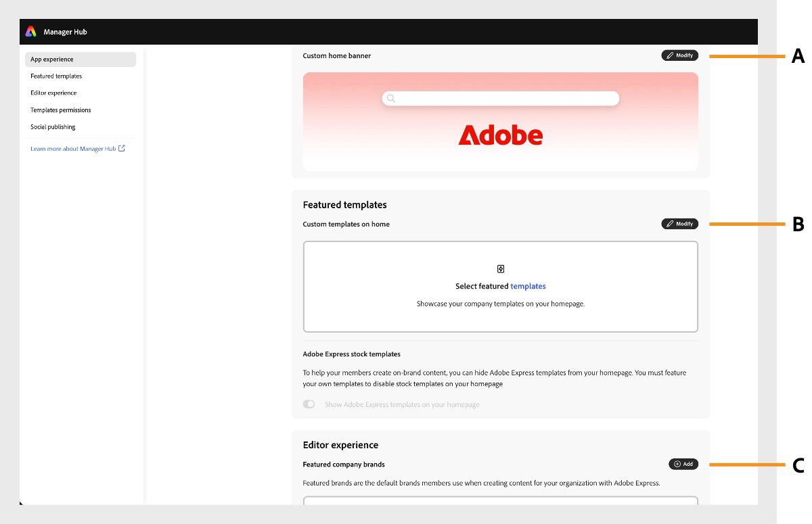812x524 pixels.
Task: Click the template icon above Select featured
Action: click(501, 269)
